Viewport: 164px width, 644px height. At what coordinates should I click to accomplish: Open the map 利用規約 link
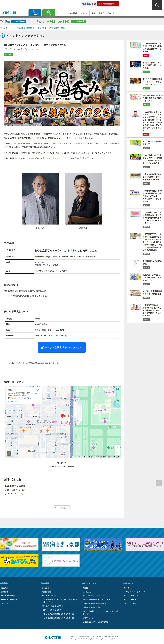(103, 457)
